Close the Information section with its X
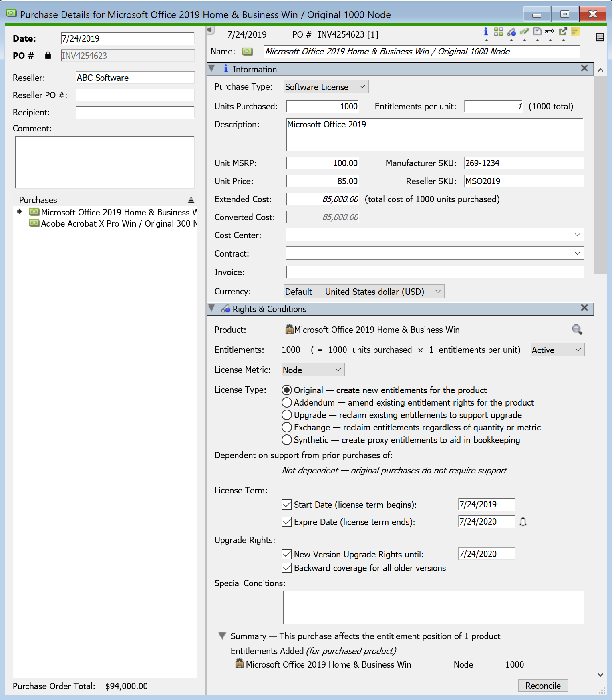 [x=584, y=68]
